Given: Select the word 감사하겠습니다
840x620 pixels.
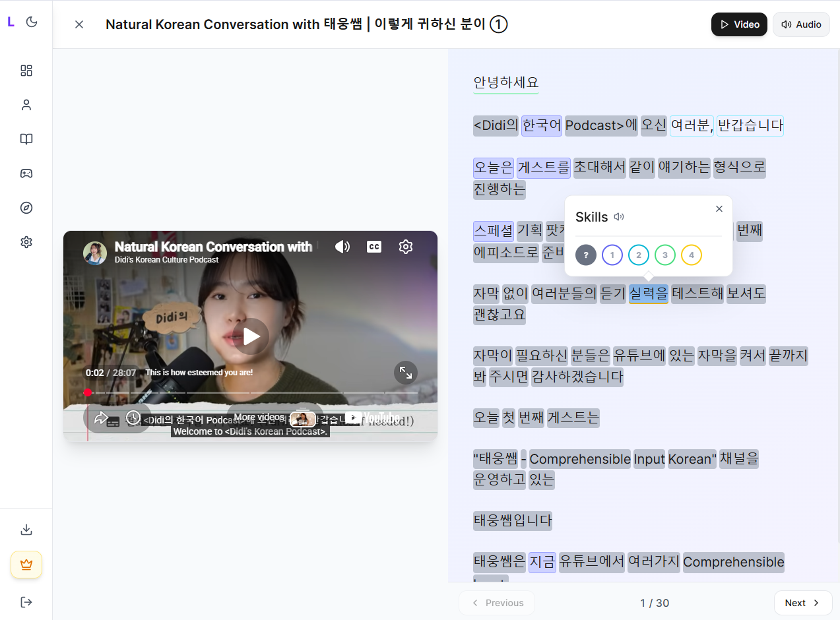Looking at the screenshot, I should (x=577, y=377).
